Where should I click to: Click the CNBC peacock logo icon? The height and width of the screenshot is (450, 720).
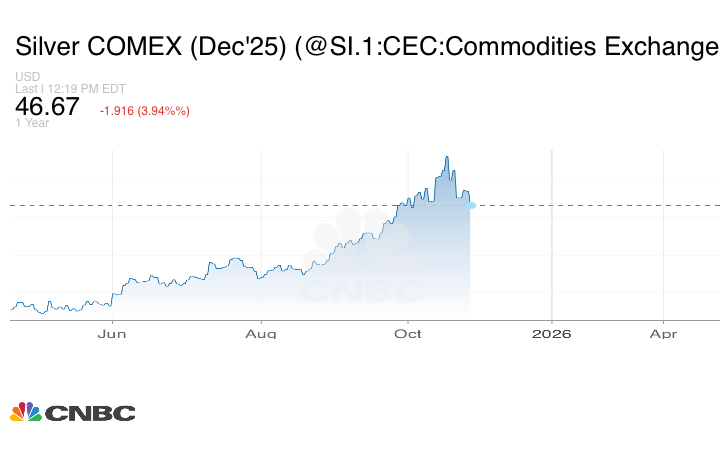point(25,412)
